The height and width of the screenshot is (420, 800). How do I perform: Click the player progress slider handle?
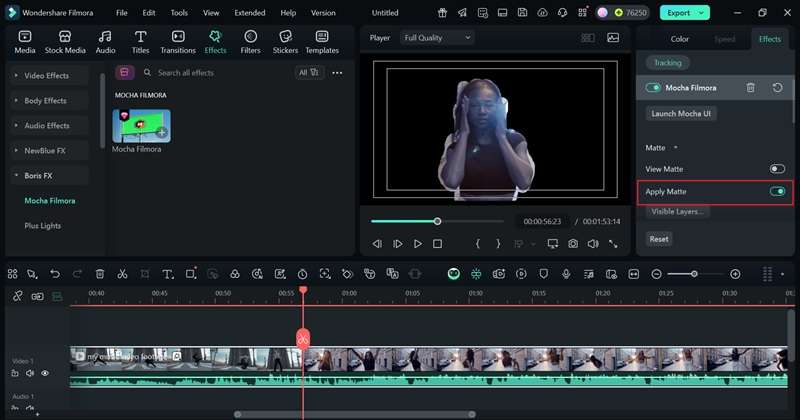[x=437, y=221]
